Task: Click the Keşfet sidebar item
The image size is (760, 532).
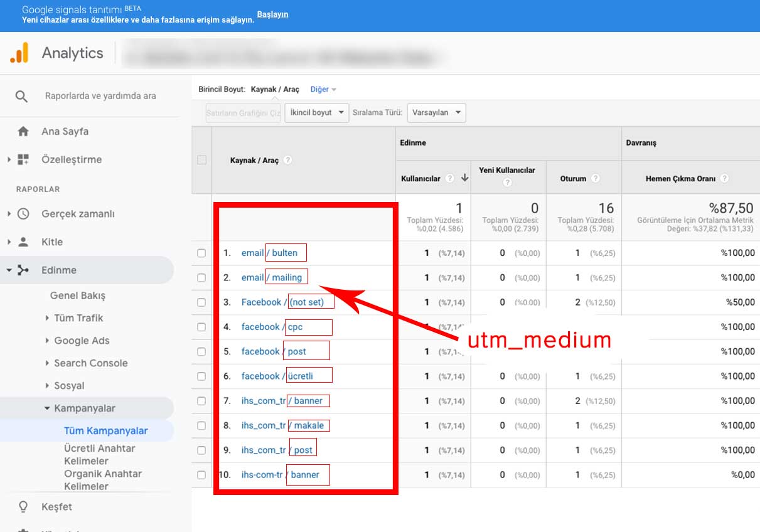Action: [x=56, y=506]
